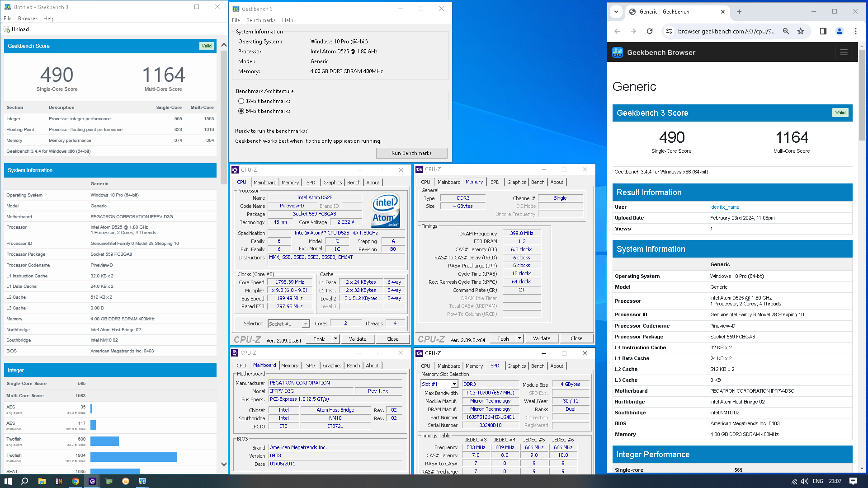Open File Explorer from the taskbar

42,481
